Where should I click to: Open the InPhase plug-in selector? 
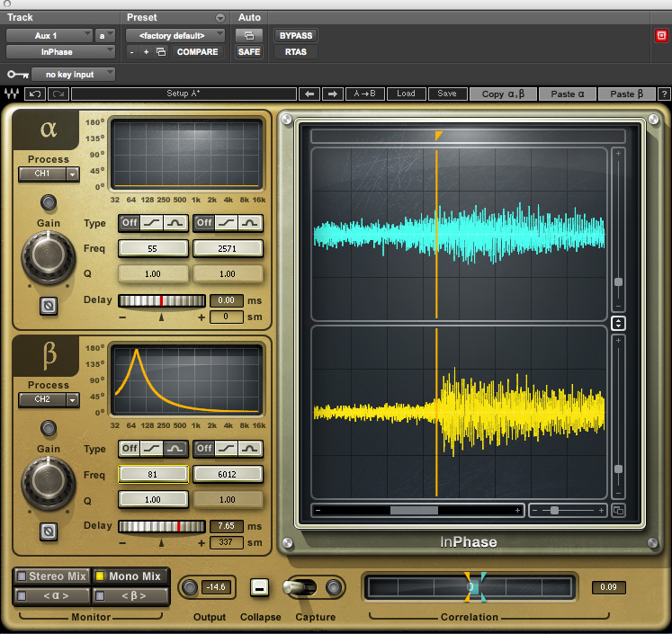point(60,52)
